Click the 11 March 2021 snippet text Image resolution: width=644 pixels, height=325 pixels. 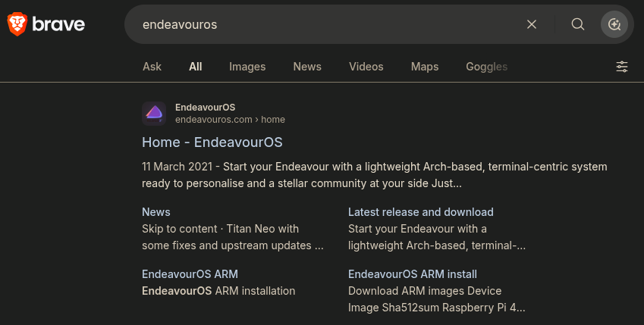click(177, 167)
